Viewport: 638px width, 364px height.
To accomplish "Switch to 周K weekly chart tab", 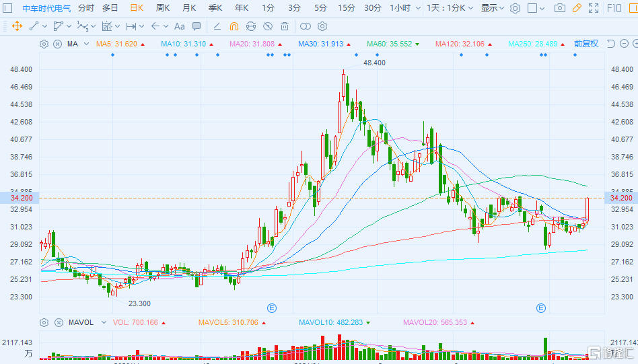I will [163, 8].
